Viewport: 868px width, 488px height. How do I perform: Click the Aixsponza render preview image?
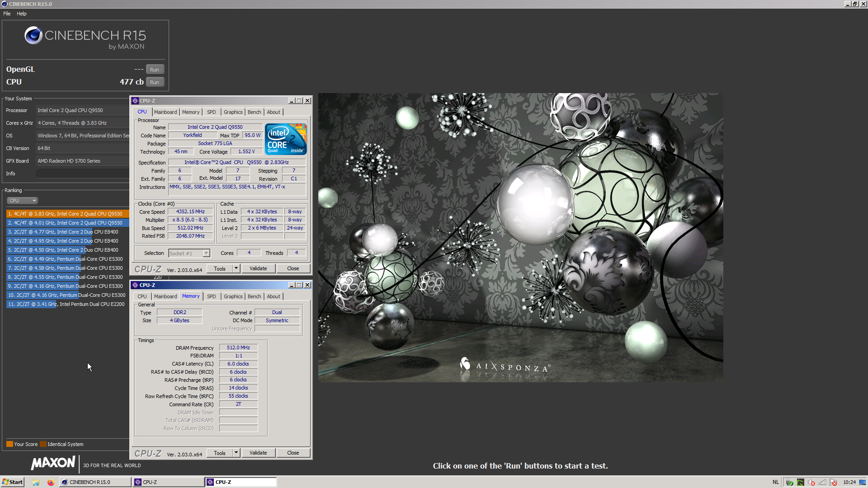(x=520, y=238)
